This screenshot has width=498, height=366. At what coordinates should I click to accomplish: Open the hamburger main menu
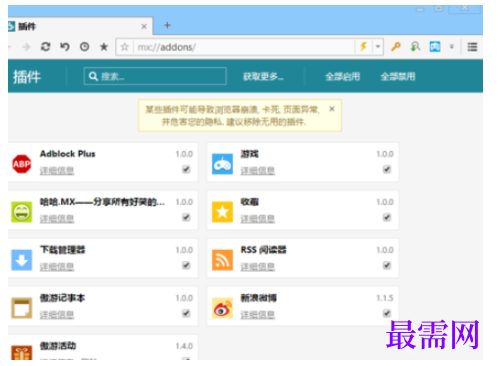click(x=472, y=47)
